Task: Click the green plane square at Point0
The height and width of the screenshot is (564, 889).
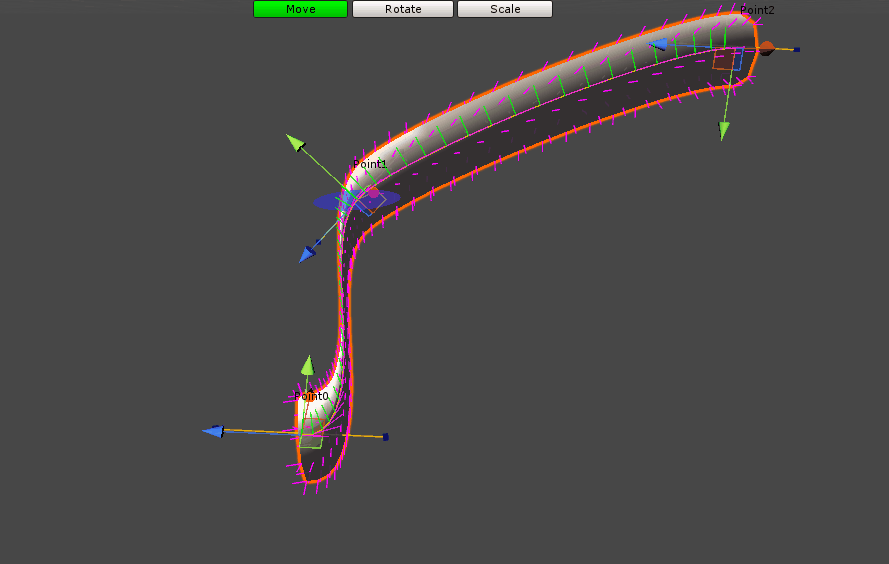Action: (x=311, y=442)
